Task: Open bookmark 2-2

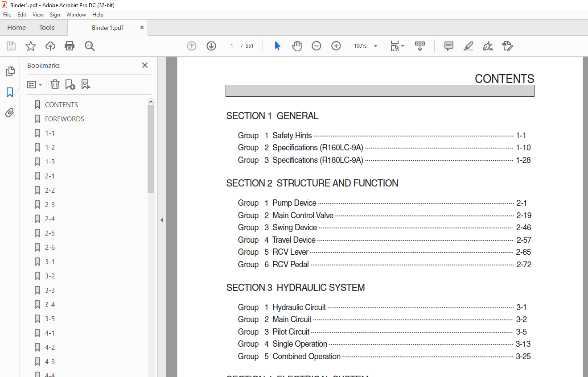Action: point(50,191)
